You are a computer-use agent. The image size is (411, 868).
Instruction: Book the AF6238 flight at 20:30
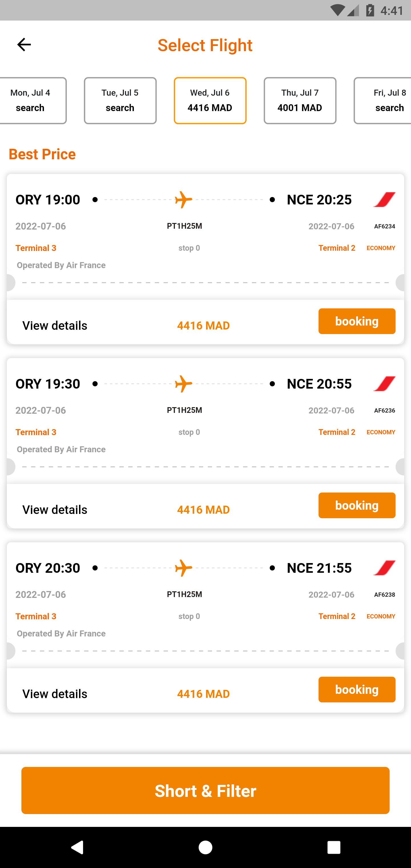[357, 690]
